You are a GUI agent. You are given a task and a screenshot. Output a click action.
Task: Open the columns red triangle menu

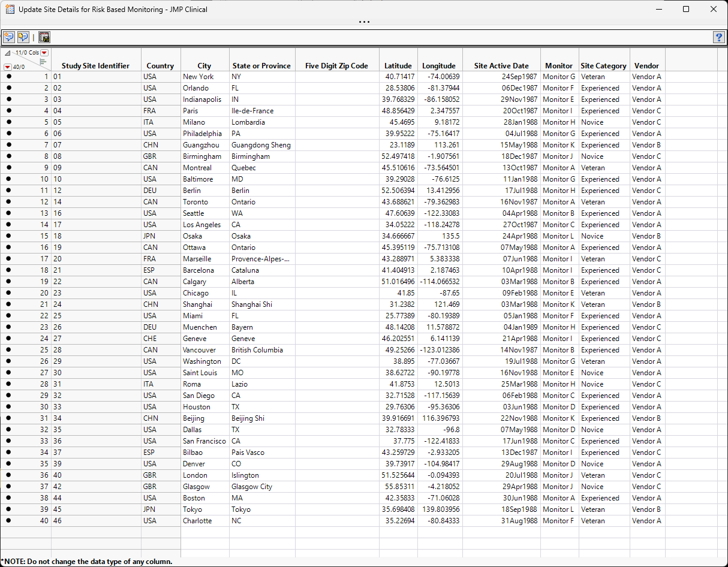tap(44, 53)
